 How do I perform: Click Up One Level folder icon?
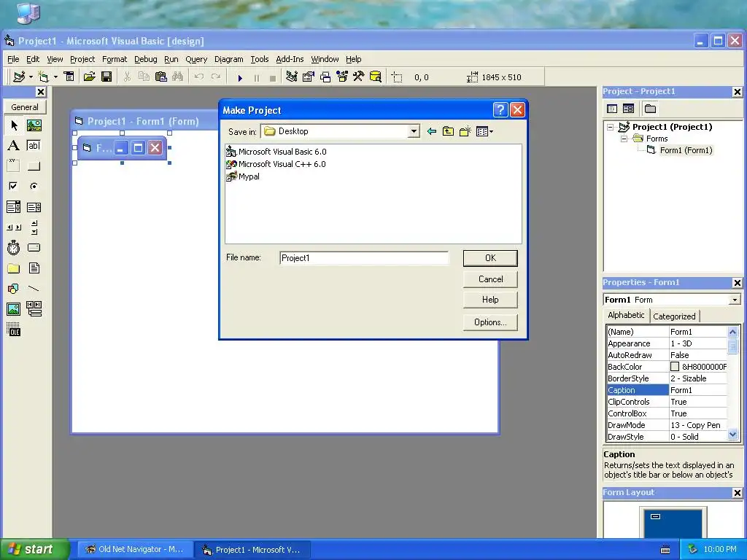pyautogui.click(x=449, y=131)
